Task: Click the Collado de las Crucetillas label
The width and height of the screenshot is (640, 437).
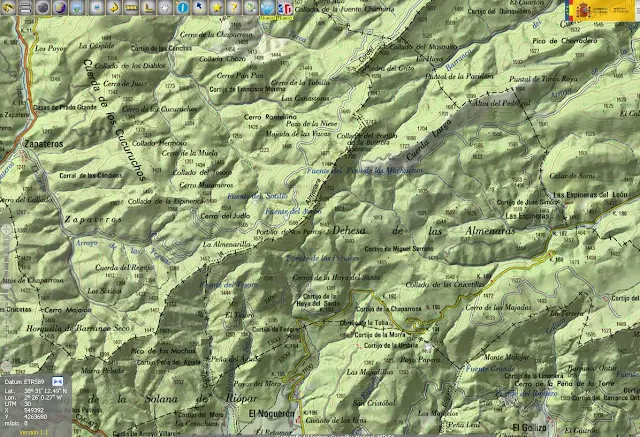Action: (444, 285)
